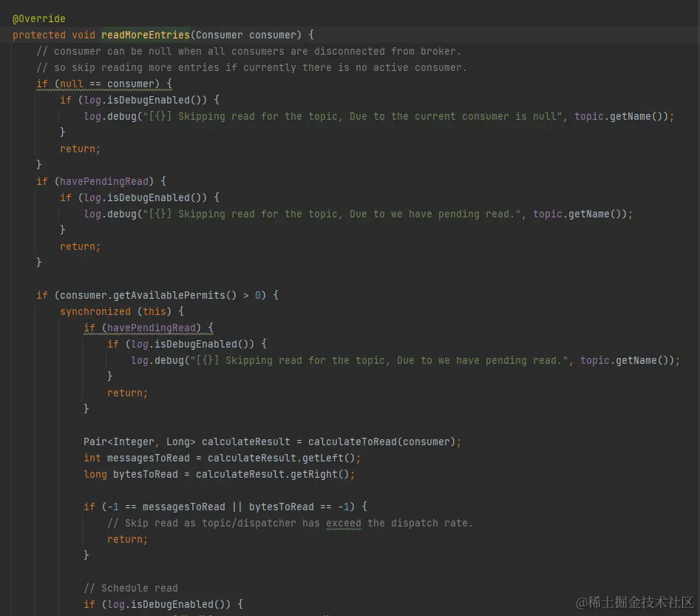Click calculateResult.getRight() call

point(272,475)
